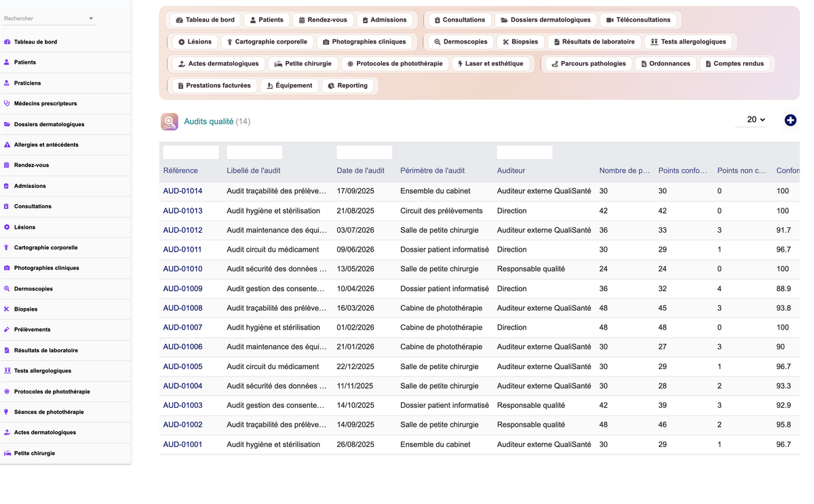Click the Reporting pie chart icon
Image resolution: width=814 pixels, height=504 pixels.
point(331,86)
